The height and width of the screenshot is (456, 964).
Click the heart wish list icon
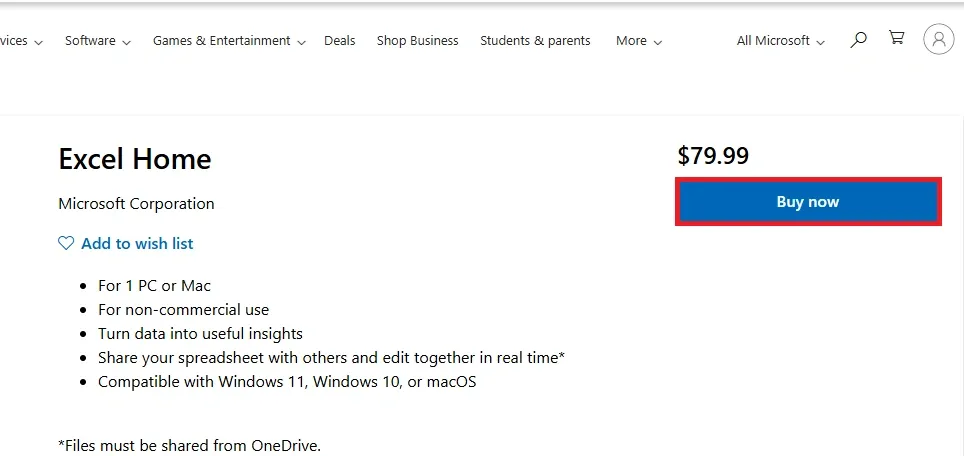coord(66,243)
